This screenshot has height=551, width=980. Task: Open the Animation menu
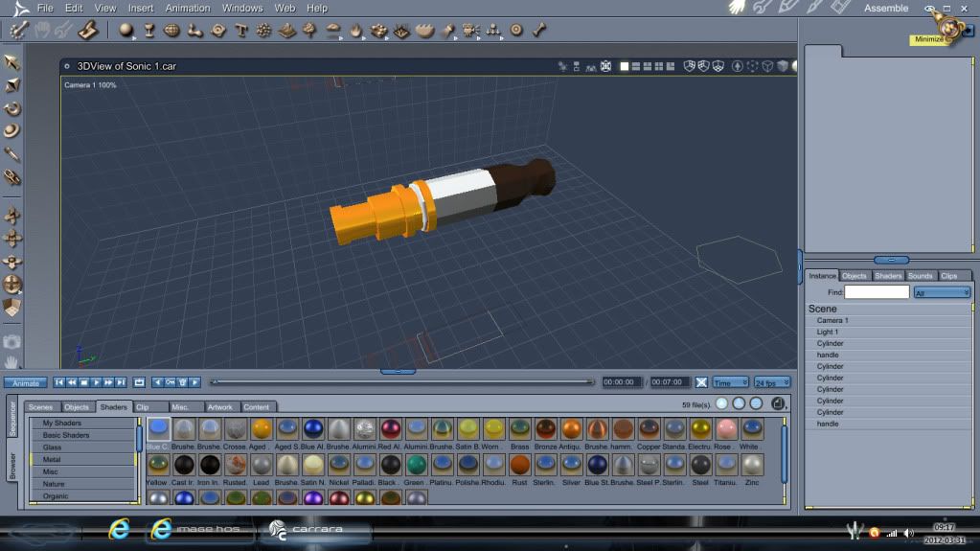188,8
